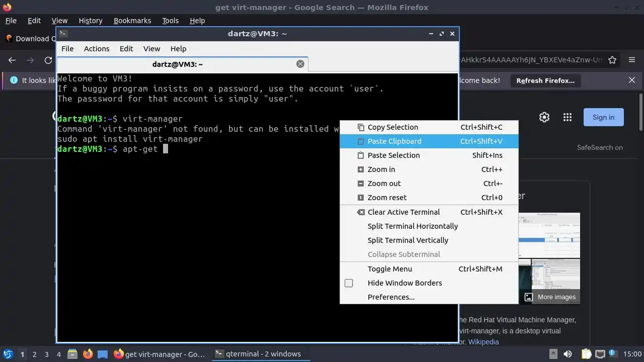Click the Copy Selection icon in context menu
Image resolution: width=644 pixels, height=362 pixels.
point(360,127)
